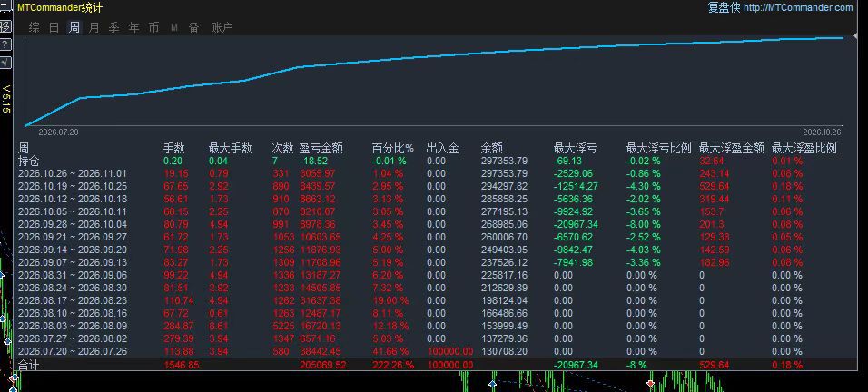This screenshot has width=868, height=392.
Task: Switch to the 月 (monthly) tab
Action: pyautogui.click(x=94, y=27)
